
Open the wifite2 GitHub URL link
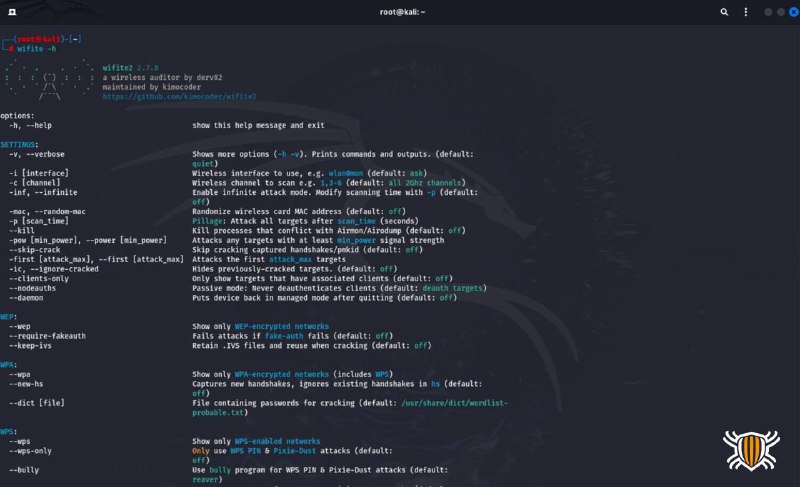coord(180,96)
